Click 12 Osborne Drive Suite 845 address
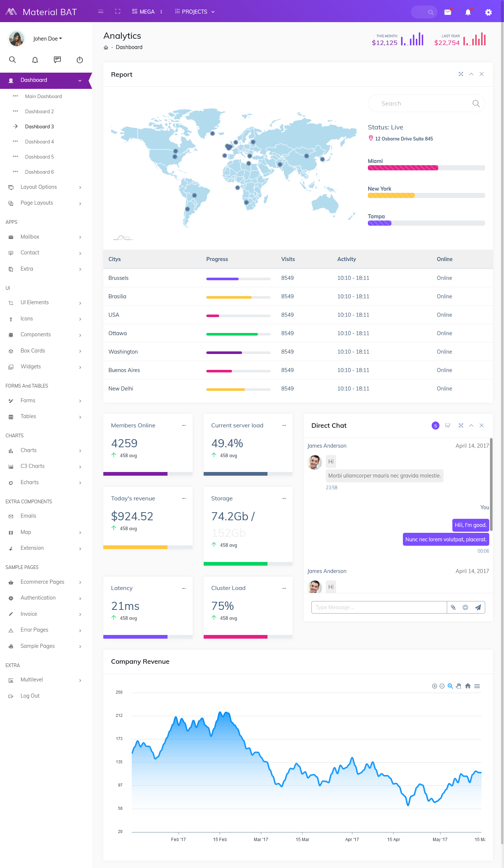Viewport: 504px width, 868px height. tap(404, 139)
